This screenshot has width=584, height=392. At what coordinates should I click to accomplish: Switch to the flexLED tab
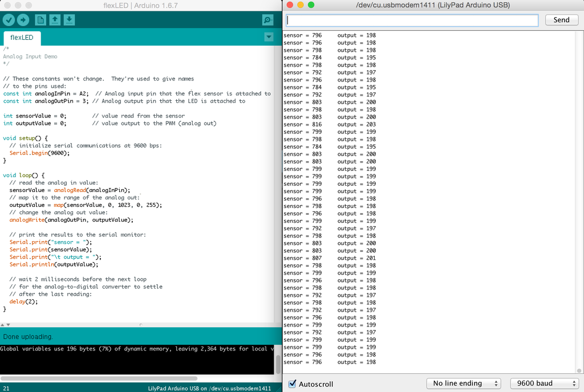click(x=22, y=38)
